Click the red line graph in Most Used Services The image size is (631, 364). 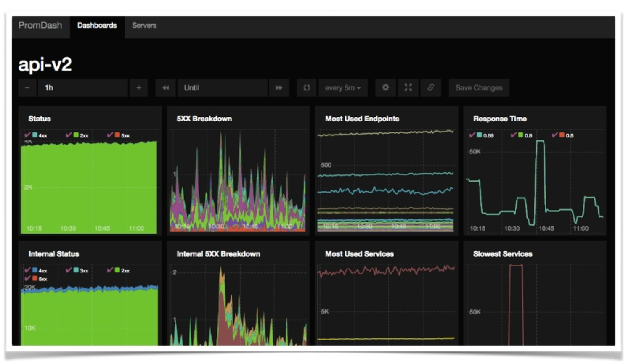click(x=386, y=271)
